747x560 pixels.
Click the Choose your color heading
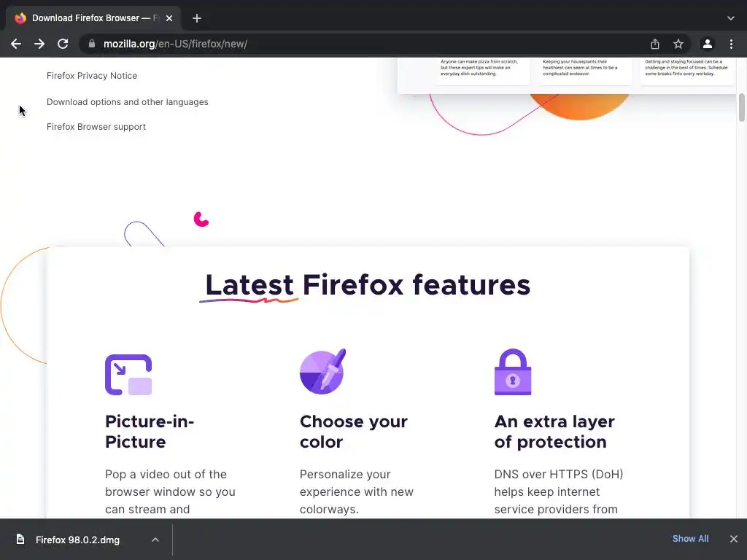(354, 432)
